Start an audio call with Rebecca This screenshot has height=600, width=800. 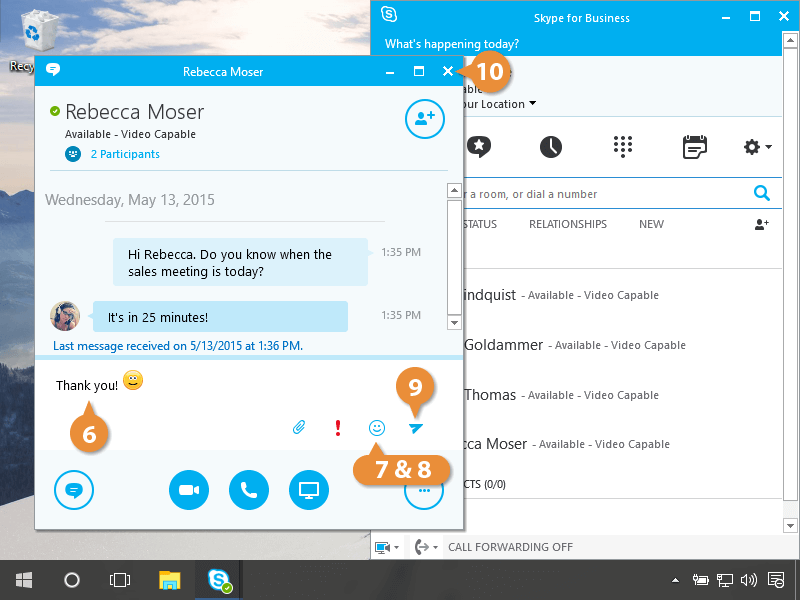pos(249,490)
